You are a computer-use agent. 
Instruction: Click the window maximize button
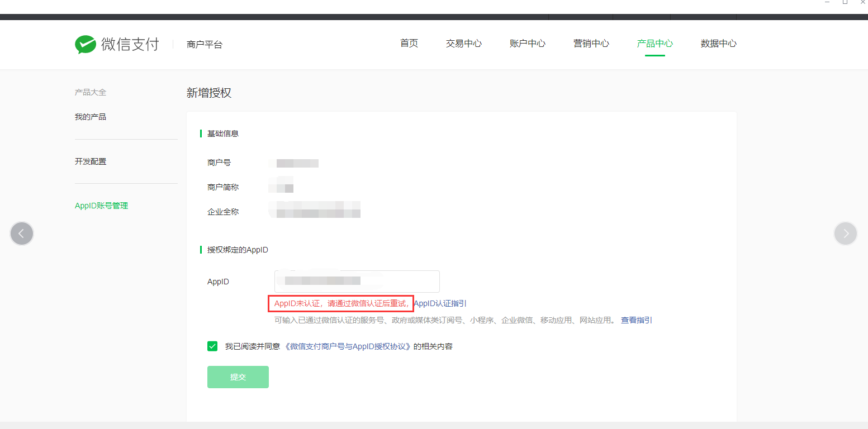click(845, 3)
